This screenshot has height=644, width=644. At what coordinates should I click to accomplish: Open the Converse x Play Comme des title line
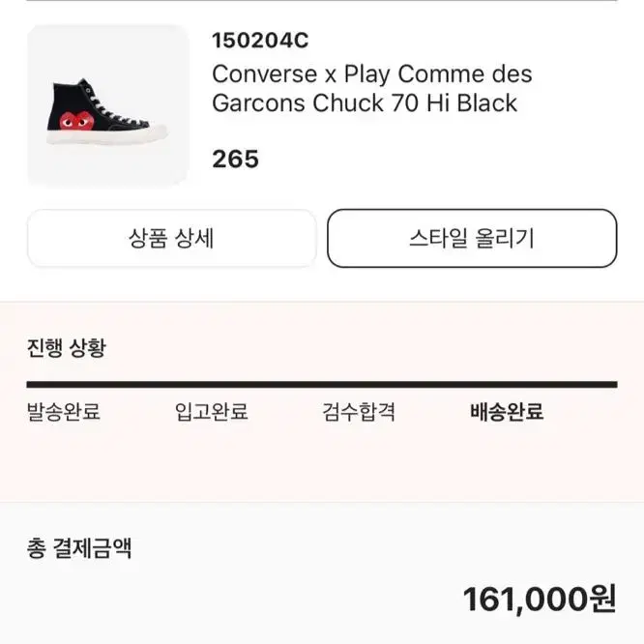[371, 74]
